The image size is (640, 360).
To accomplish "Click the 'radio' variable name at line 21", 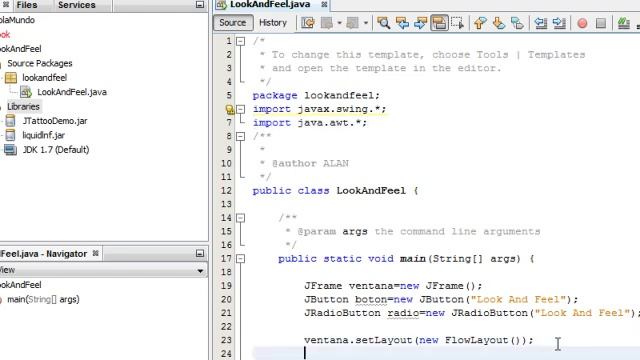I will tap(403, 313).
